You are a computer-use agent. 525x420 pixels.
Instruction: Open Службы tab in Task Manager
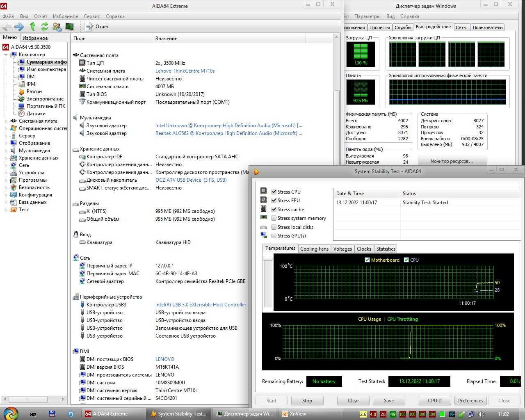click(x=403, y=27)
